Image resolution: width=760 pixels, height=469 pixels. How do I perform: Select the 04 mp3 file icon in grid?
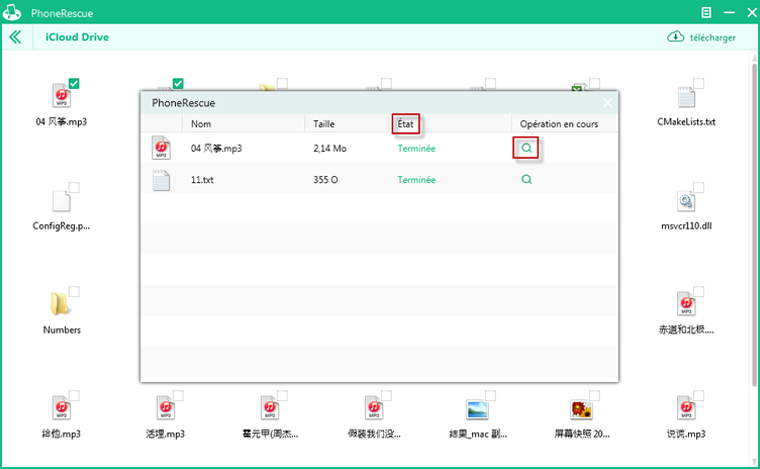(x=61, y=96)
